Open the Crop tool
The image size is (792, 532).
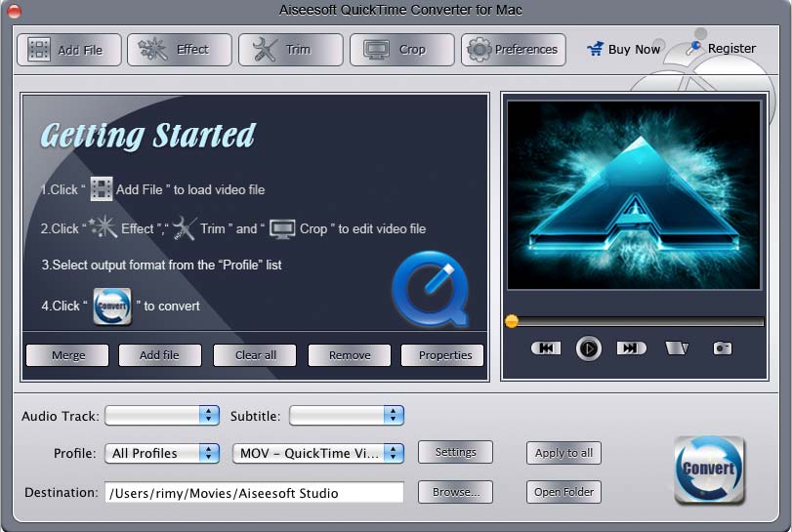tap(401, 50)
